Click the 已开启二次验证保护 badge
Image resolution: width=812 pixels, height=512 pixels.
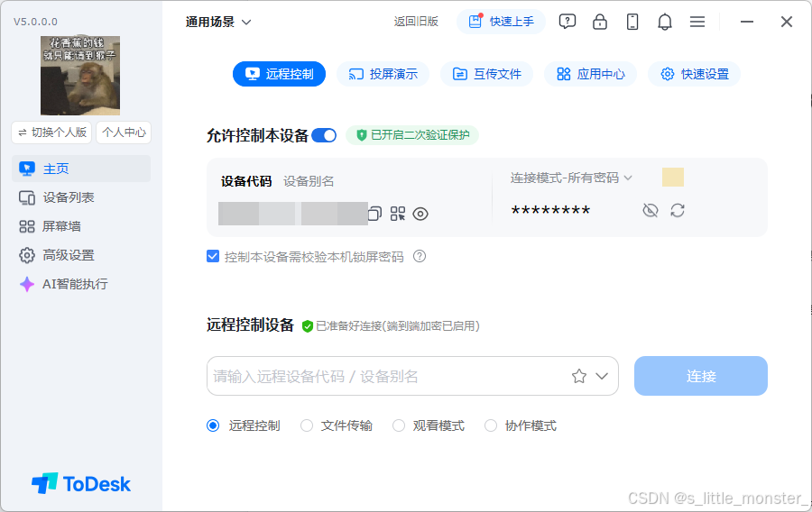[412, 135]
